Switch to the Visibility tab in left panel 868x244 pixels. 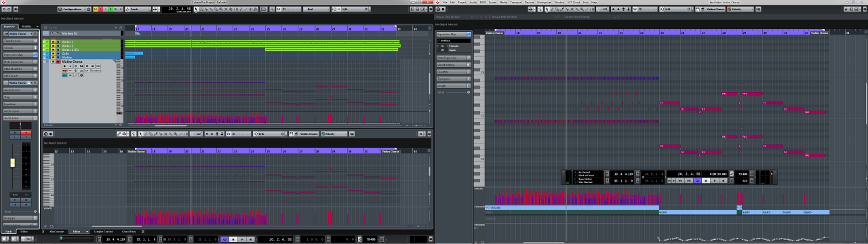26,26
